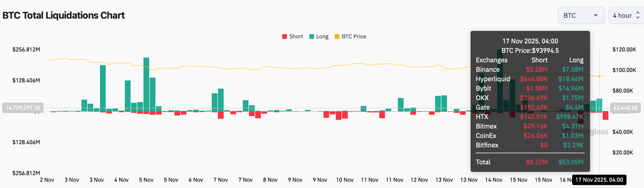Click the chevron arrow on the BTC selector
This screenshot has width=644, height=188.
click(x=596, y=16)
